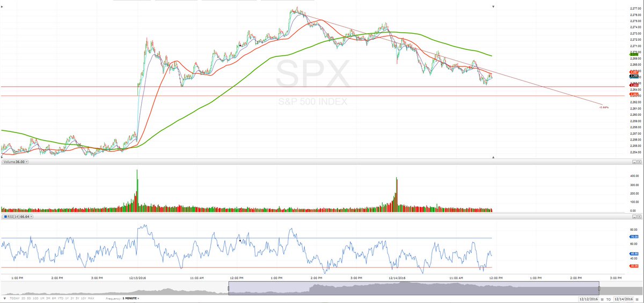The width and height of the screenshot is (644, 303).
Task: Click black current price tag on axis
Action: point(634,76)
